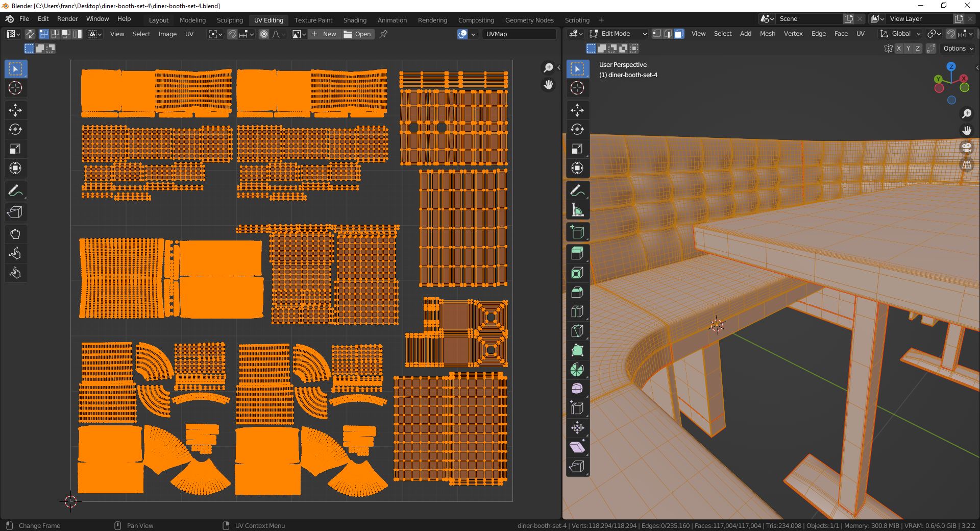Image resolution: width=980 pixels, height=531 pixels.
Task: Select the Grab sculpt tool in UV editor
Action: 15,234
